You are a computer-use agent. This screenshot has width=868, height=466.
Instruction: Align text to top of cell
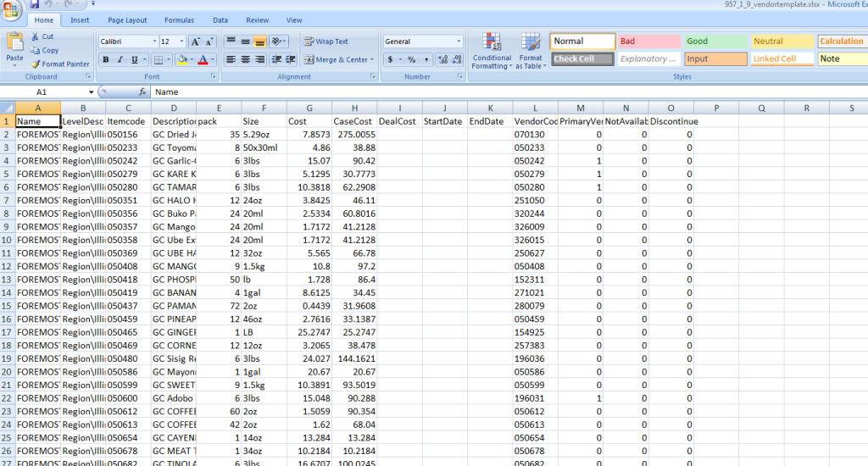point(231,42)
